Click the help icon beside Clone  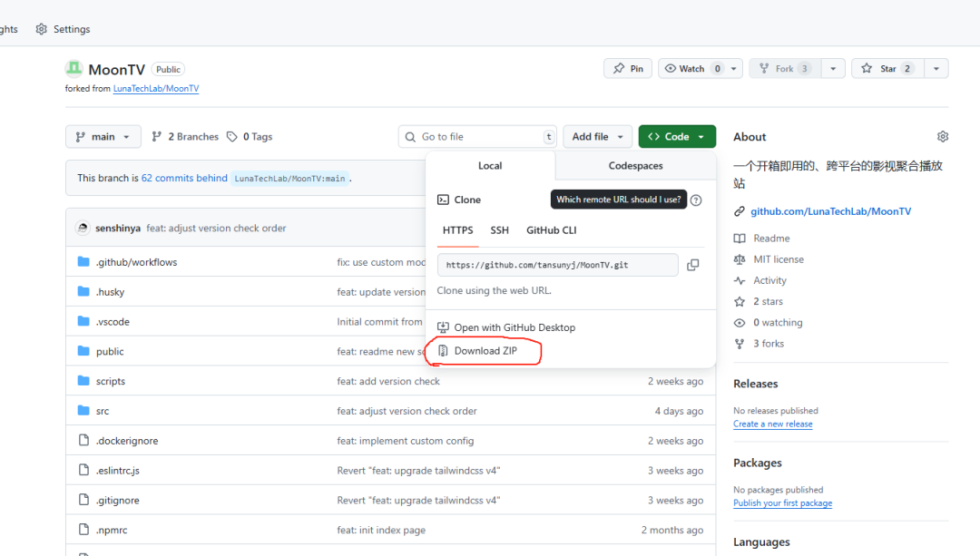696,200
